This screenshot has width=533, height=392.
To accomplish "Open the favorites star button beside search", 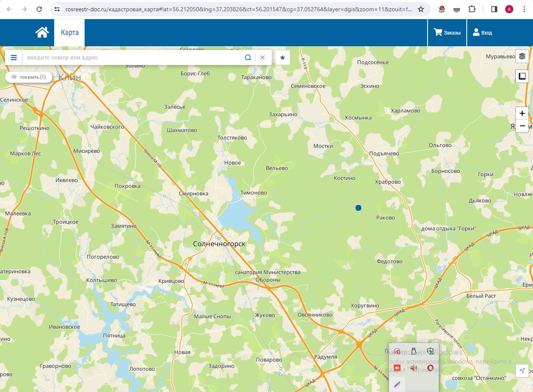I will [x=283, y=57].
